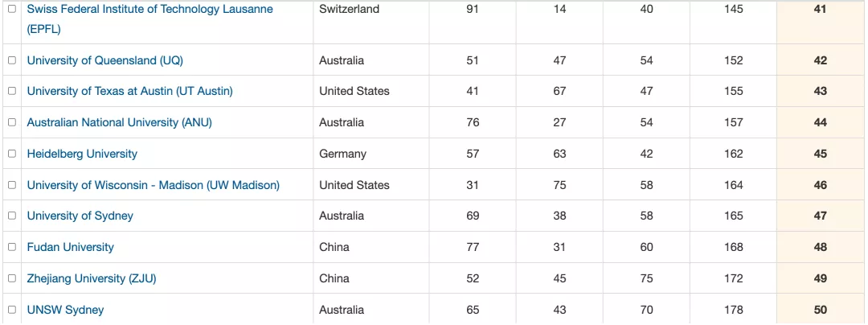Check the University of Sydney checkbox

(x=12, y=216)
